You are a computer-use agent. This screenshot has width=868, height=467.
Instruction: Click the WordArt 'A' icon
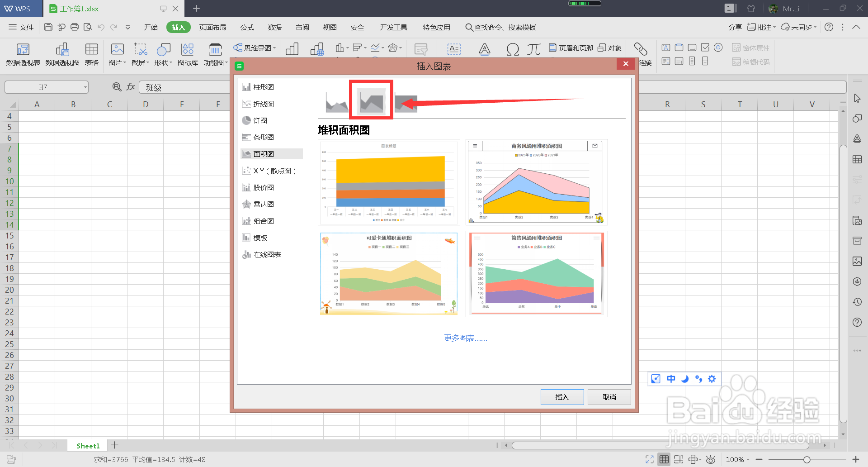pos(485,49)
